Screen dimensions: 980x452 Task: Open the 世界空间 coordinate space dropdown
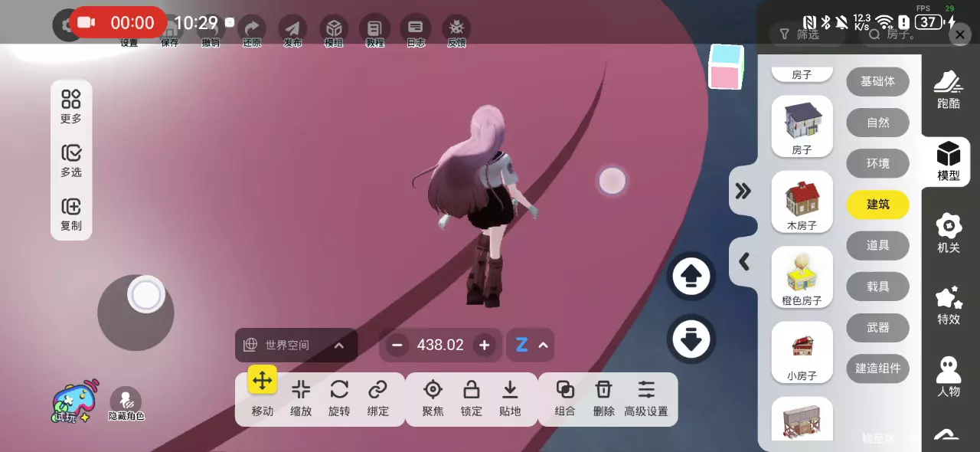click(x=296, y=346)
